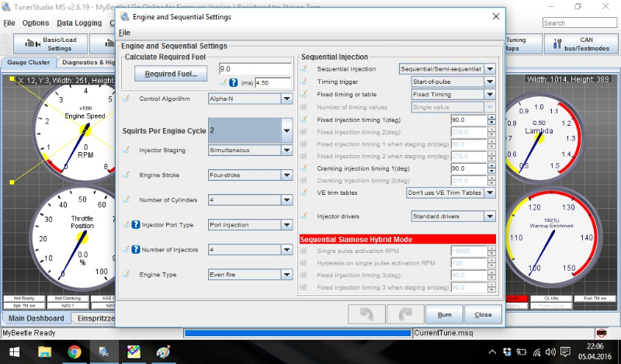Image resolution: width=621 pixels, height=364 pixels.
Task: Expand the Injector drivers dropdown
Action: [x=490, y=217]
